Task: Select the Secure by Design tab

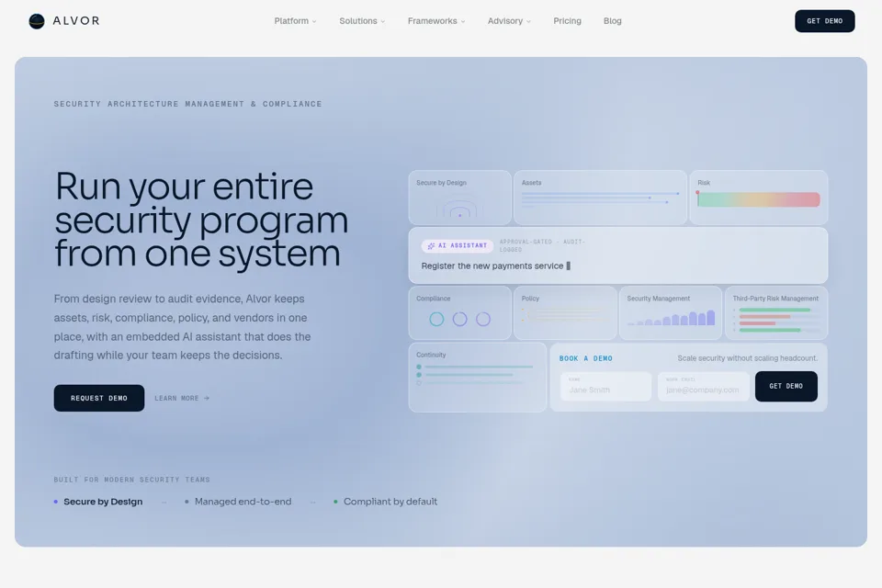Action: (98, 502)
